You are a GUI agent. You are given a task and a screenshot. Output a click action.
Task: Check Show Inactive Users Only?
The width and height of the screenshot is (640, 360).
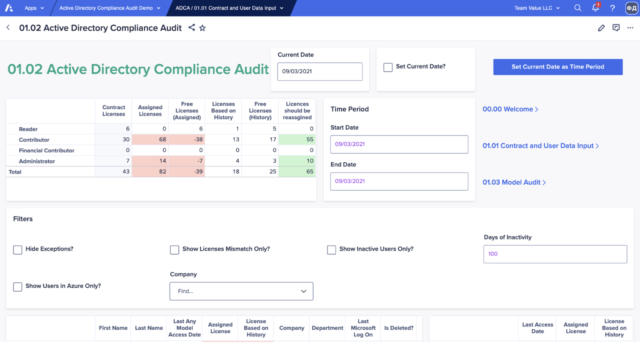(331, 249)
